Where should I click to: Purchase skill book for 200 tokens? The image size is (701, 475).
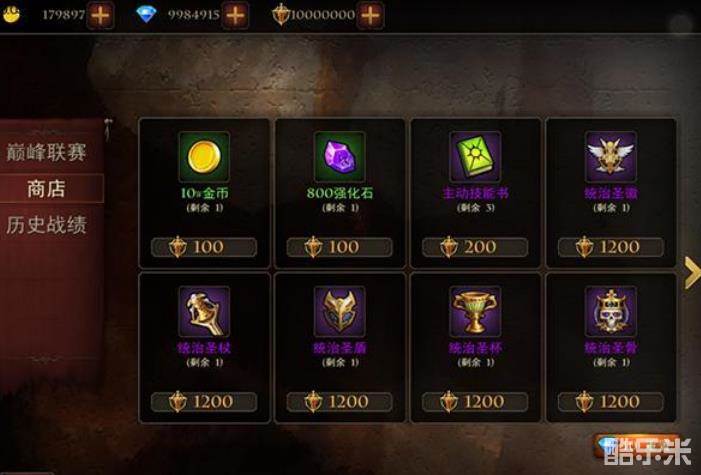tap(475, 247)
